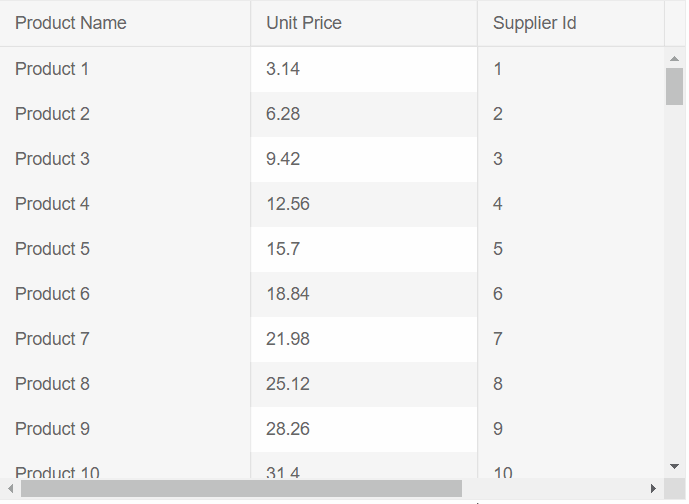Select supplier id 8 cell
The image size is (689, 504).
pyautogui.click(x=498, y=384)
